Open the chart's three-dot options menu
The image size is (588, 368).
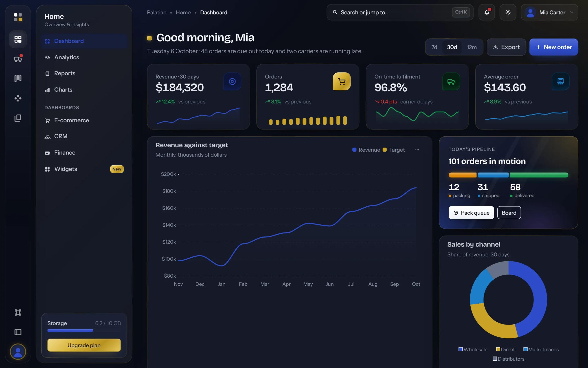click(417, 150)
